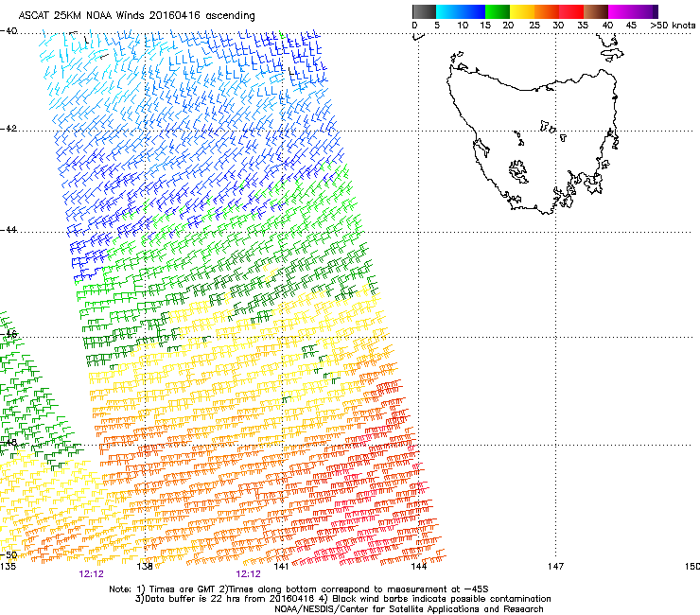Click the '>50 knots' legend label
The height and width of the screenshot is (615, 700).
[674, 25]
